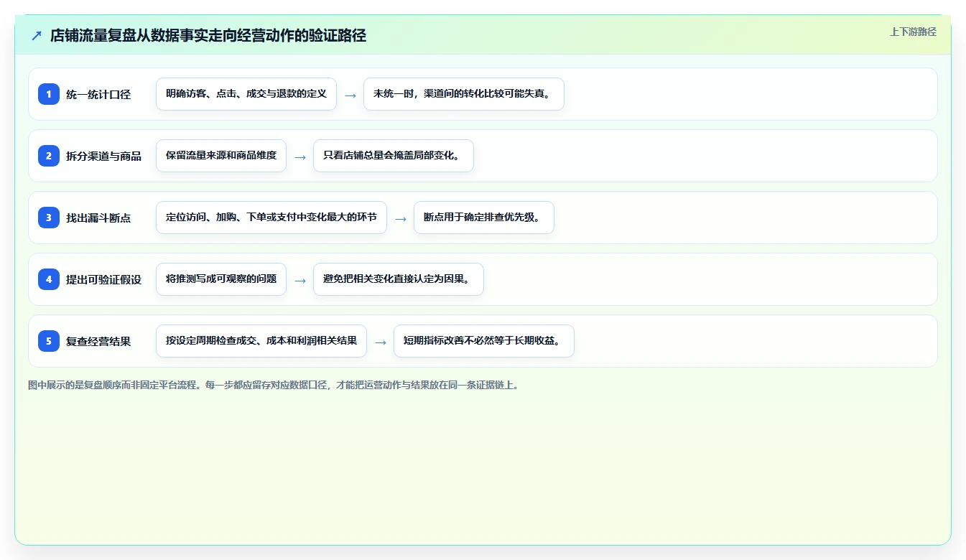
Task: Click the box 明确访客、点击、成交与退款的定义
Action: [x=246, y=94]
